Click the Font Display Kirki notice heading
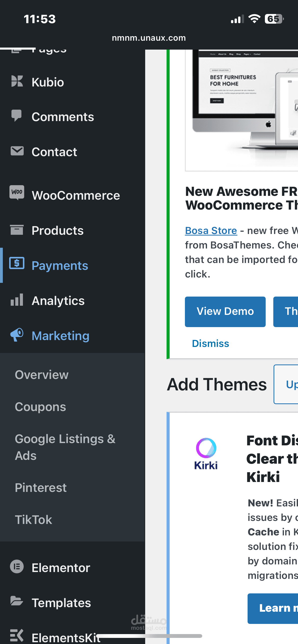The height and width of the screenshot is (644, 298). pyautogui.click(x=272, y=459)
